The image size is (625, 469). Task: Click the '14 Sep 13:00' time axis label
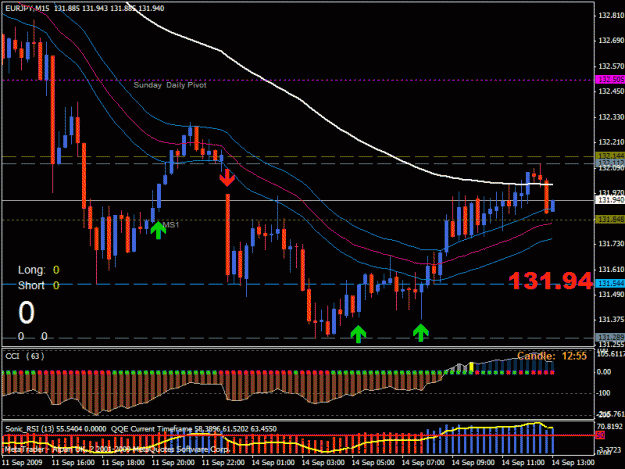[x=573, y=463]
